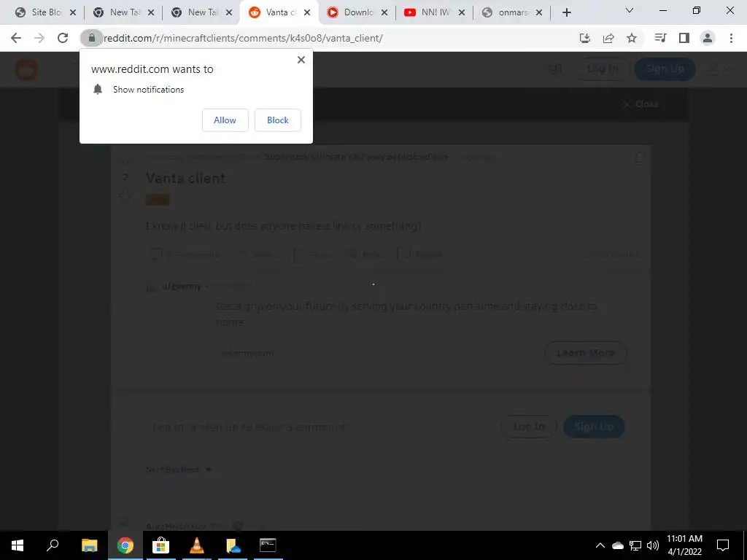747x560 pixels.
Task: Close the onmars tab
Action: (539, 13)
